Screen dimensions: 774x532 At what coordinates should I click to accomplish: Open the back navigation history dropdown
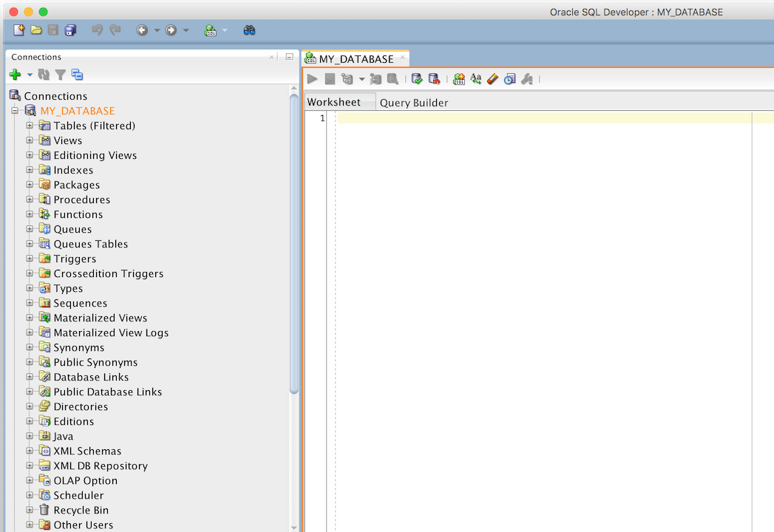[157, 30]
